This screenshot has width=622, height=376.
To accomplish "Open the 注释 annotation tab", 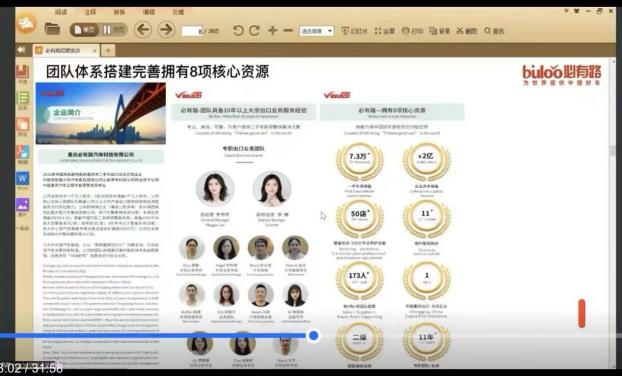I will click(90, 12).
